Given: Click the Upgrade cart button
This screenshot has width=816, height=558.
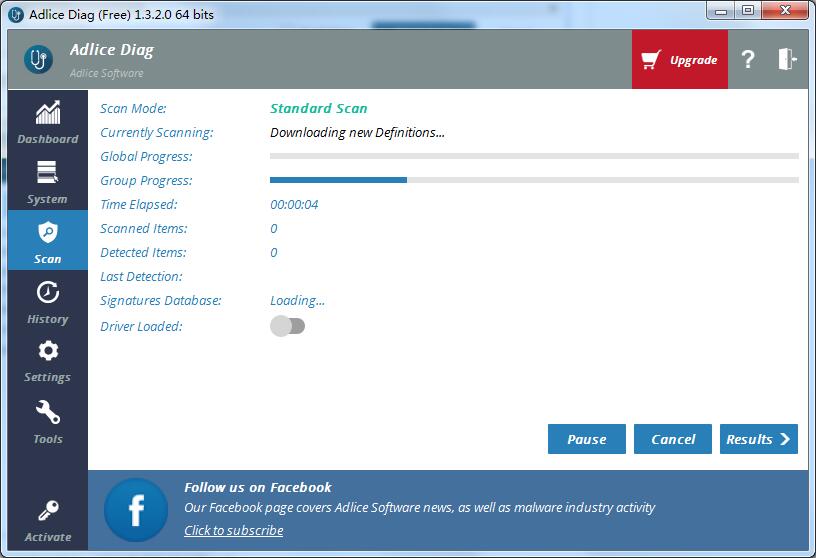Looking at the screenshot, I should click(680, 59).
